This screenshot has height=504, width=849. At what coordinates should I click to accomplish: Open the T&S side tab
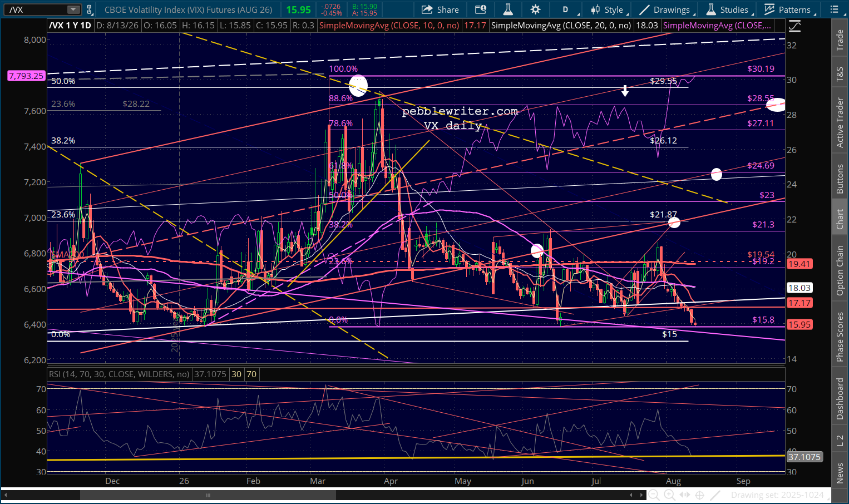pos(840,75)
